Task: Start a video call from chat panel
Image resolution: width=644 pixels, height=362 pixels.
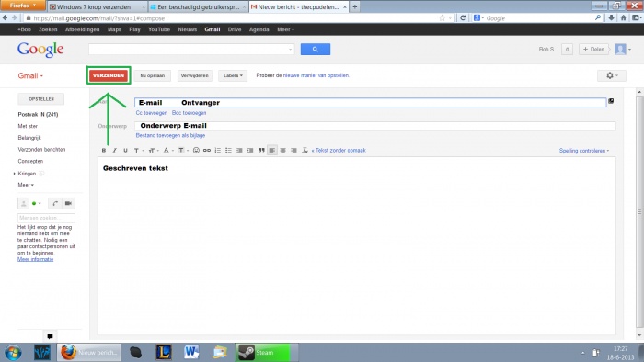Action: point(68,203)
